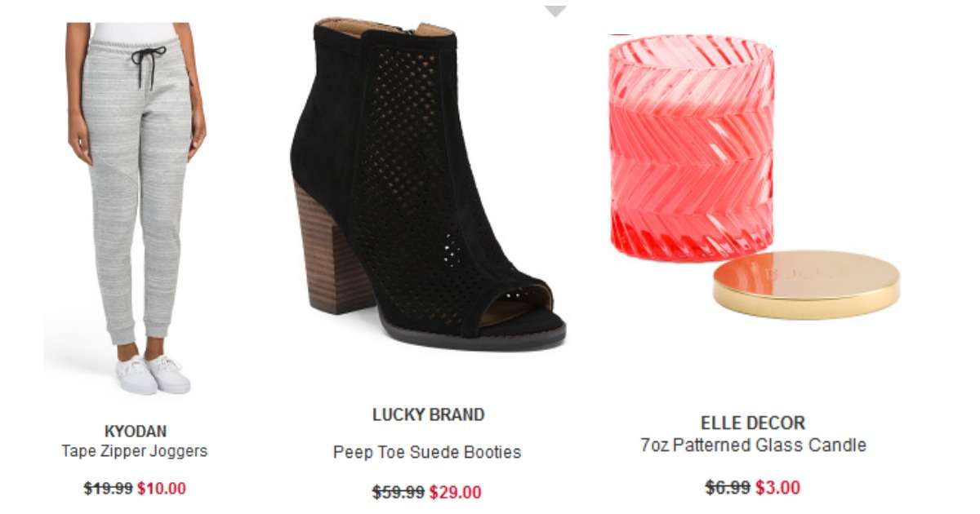980x514 pixels.
Task: Click the drawstring on the joggers waistband
Action: pos(149,65)
